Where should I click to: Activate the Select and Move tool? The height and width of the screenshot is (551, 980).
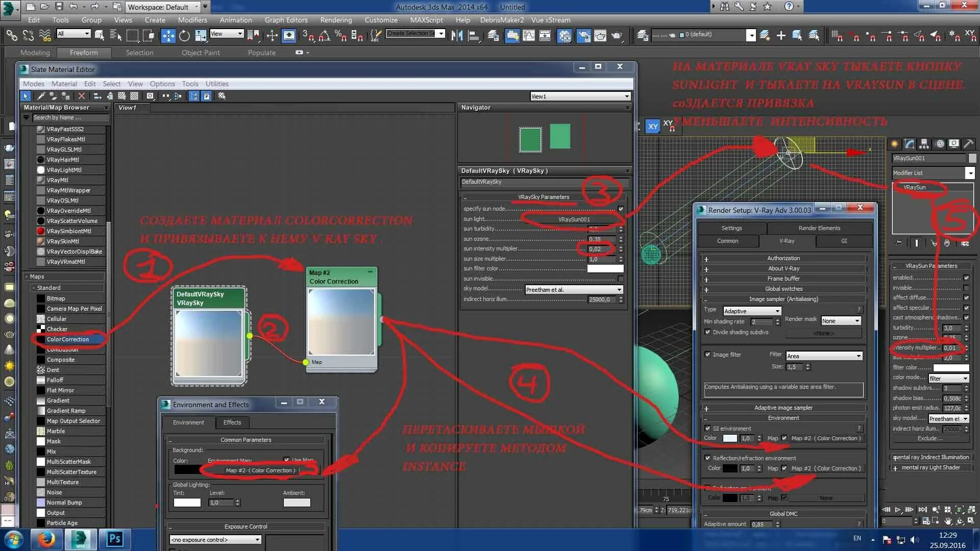pos(168,35)
